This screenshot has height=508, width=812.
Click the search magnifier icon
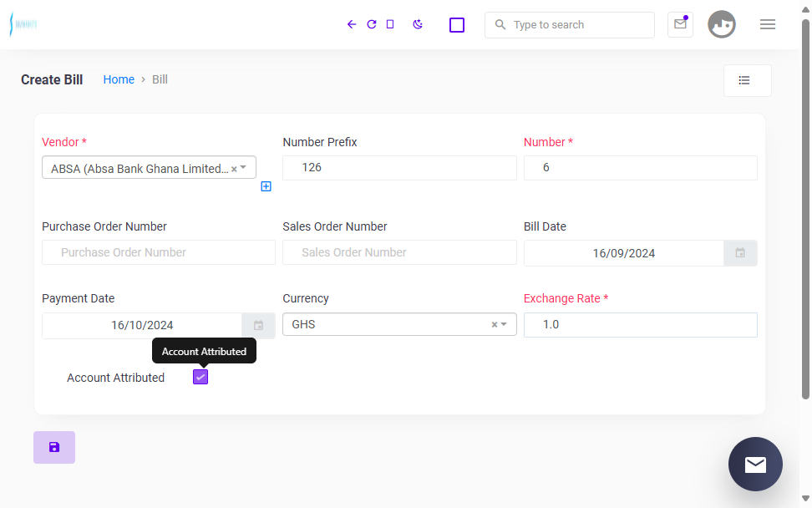tap(500, 24)
